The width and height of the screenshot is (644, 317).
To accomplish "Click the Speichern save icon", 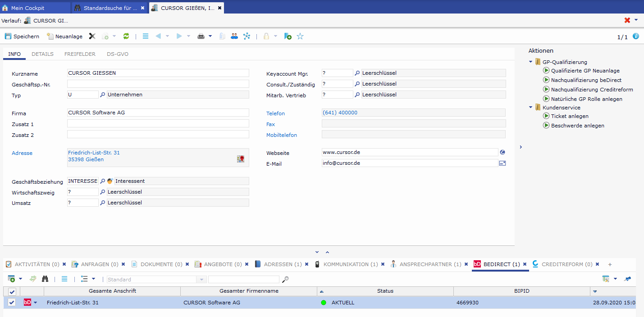I will pos(8,36).
